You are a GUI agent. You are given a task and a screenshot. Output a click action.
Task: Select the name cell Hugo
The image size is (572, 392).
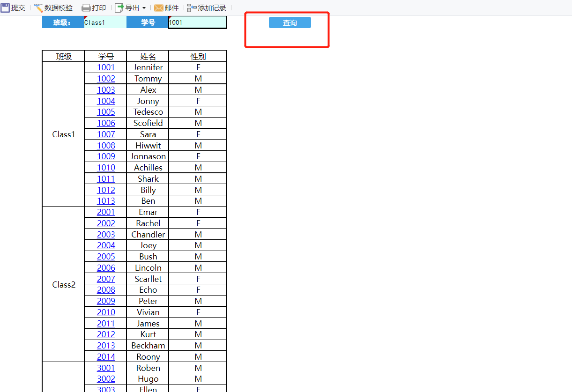tap(148, 379)
